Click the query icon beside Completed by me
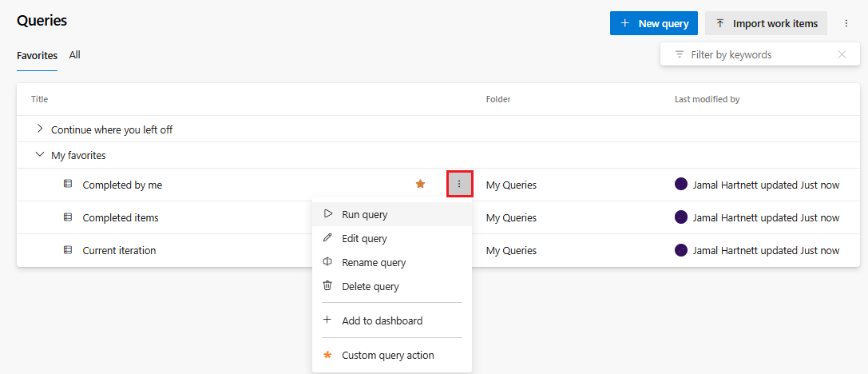 tap(68, 185)
